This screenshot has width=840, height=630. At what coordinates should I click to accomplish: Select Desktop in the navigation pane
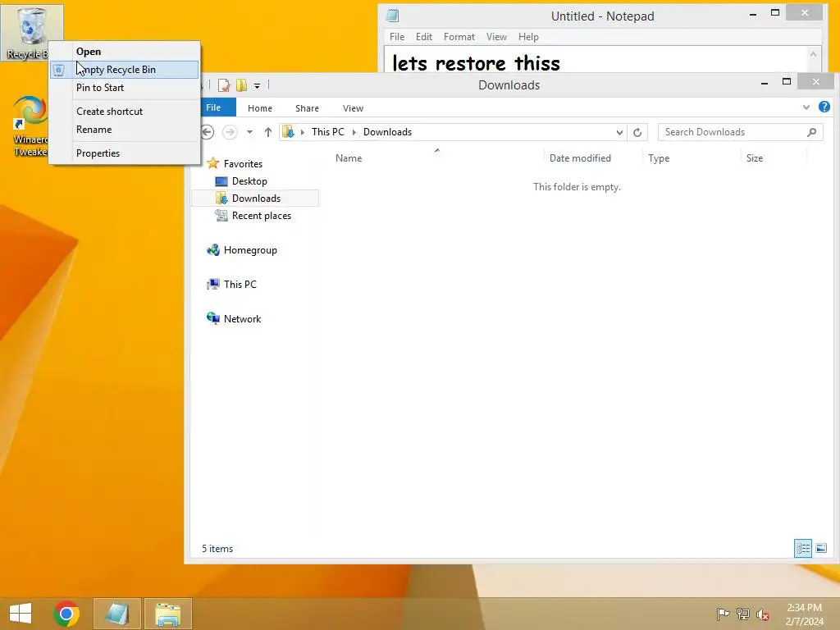(x=249, y=181)
